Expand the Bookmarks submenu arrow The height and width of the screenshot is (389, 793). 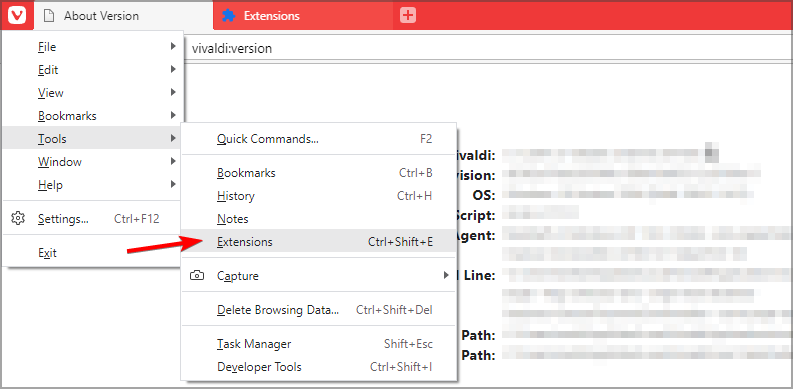[173, 115]
